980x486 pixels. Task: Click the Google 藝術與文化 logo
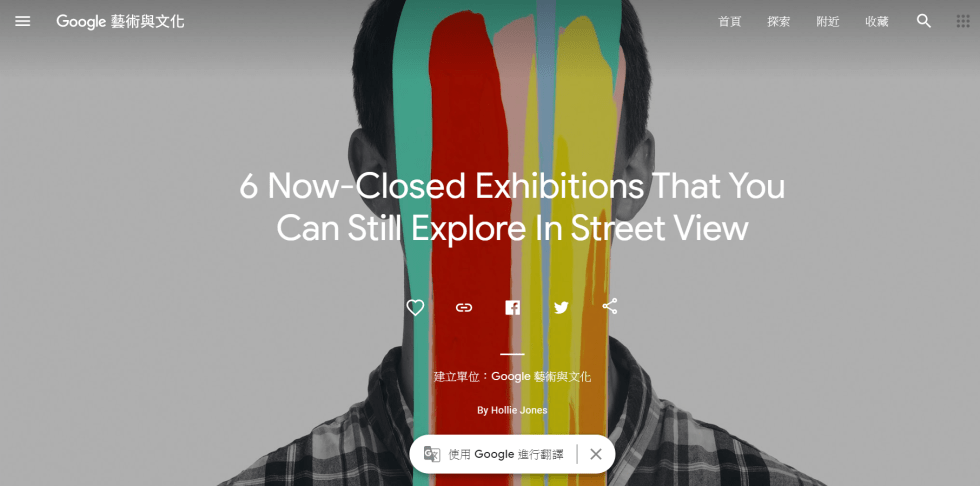(120, 21)
